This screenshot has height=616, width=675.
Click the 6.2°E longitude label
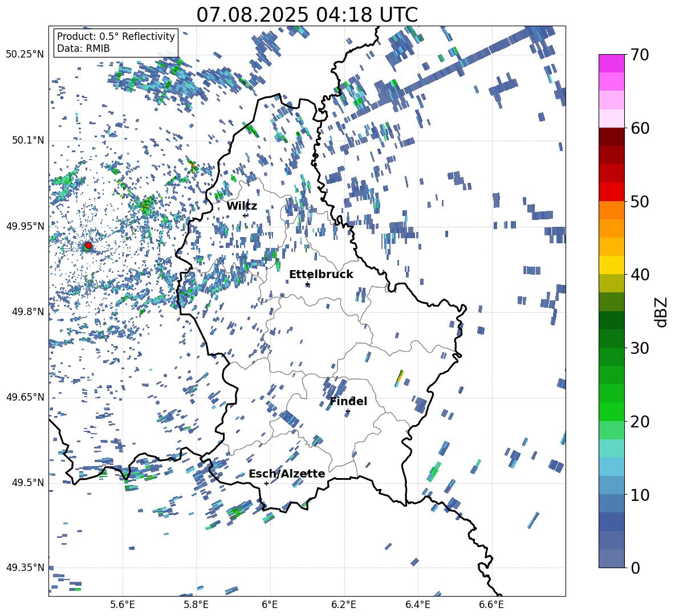(344, 605)
